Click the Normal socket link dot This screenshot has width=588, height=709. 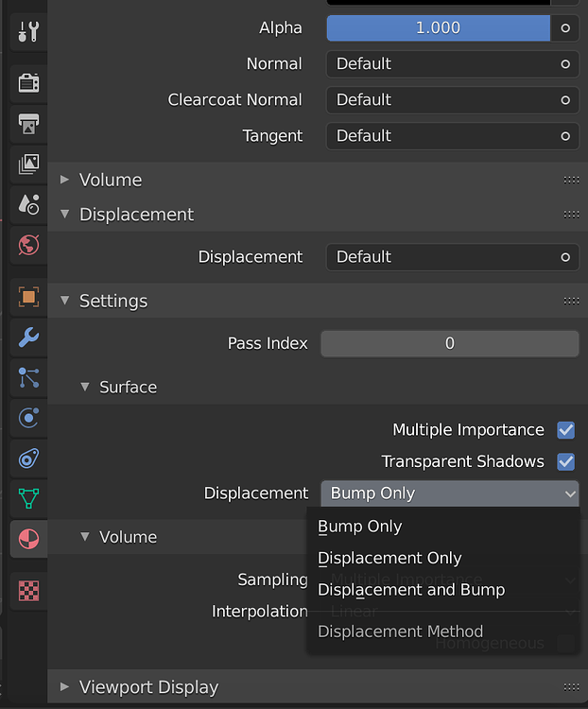point(565,64)
